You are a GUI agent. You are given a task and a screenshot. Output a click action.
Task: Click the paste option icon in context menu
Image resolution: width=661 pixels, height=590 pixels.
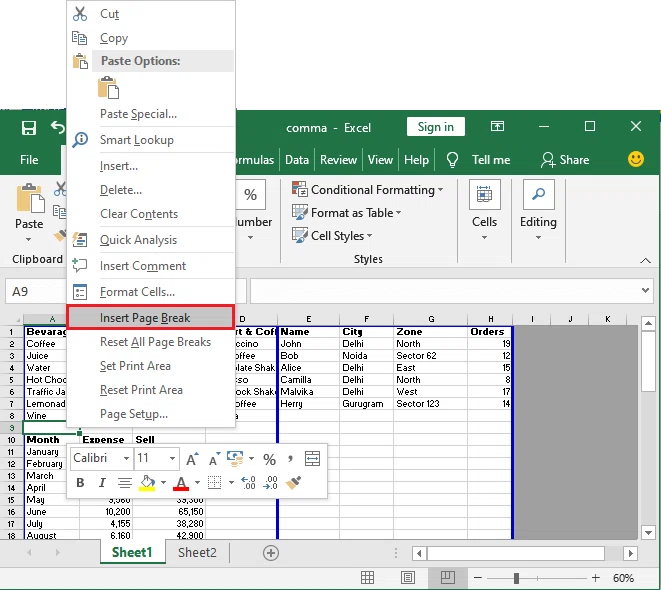[108, 88]
